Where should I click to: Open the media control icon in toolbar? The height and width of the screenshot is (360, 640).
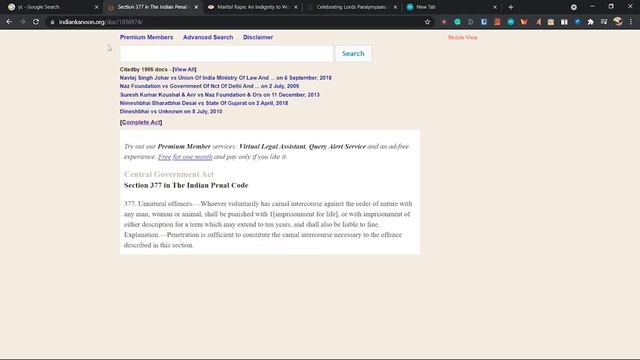604,22
